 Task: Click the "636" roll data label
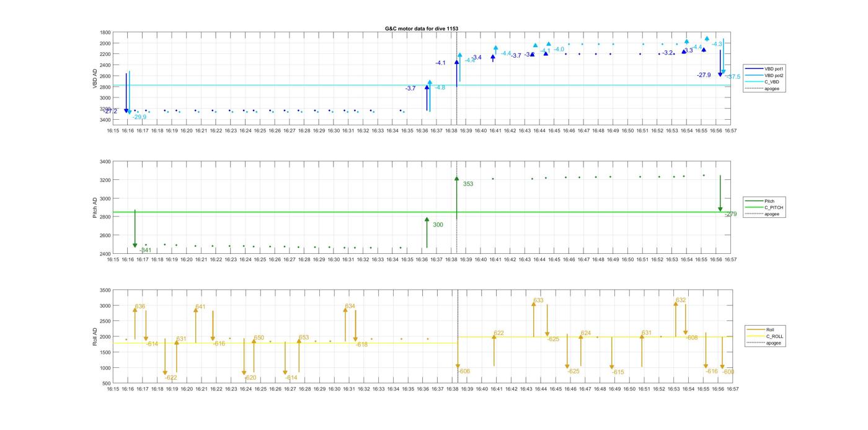[x=140, y=307]
